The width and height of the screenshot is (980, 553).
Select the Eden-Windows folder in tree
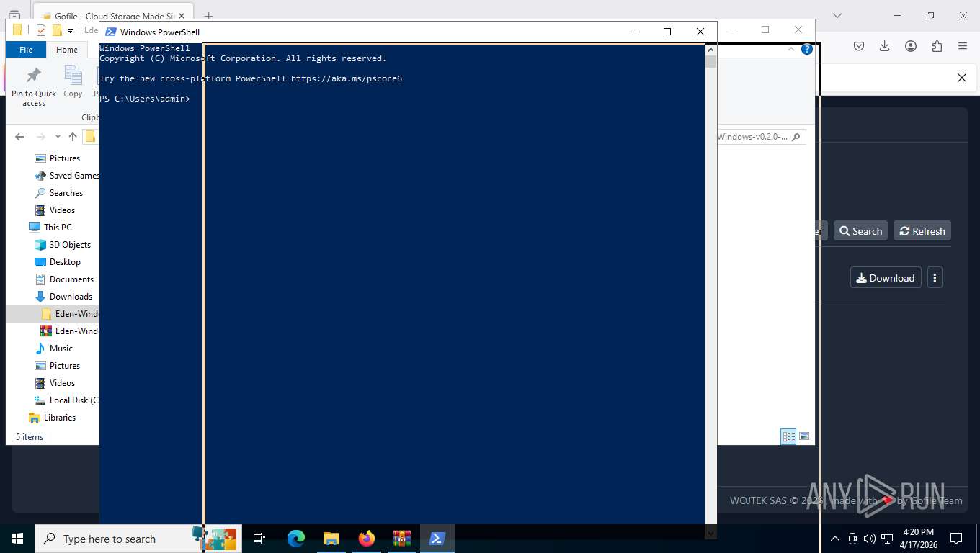pyautogui.click(x=70, y=314)
